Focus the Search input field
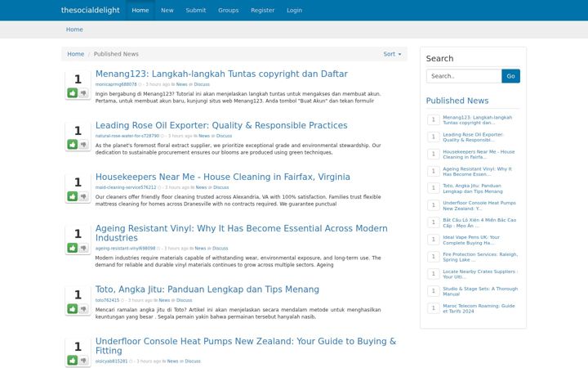 pos(464,76)
